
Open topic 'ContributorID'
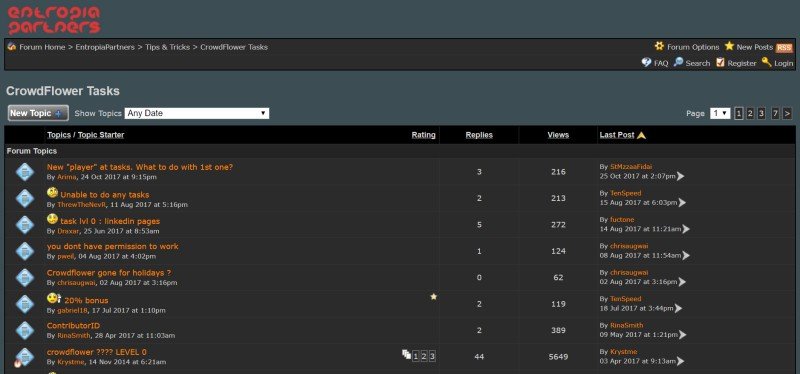(73, 326)
